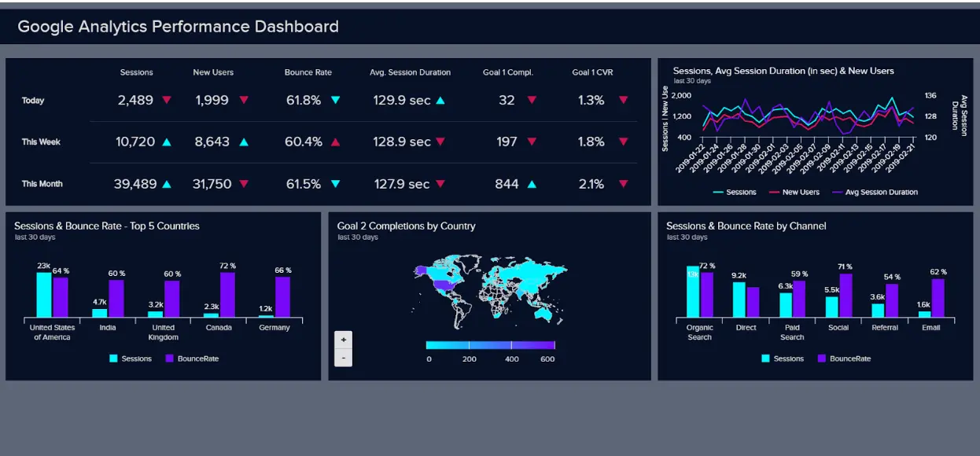Image resolution: width=980 pixels, height=456 pixels.
Task: Click the teal down arrow next to This Month Bounce Rate
Action: [x=334, y=183]
